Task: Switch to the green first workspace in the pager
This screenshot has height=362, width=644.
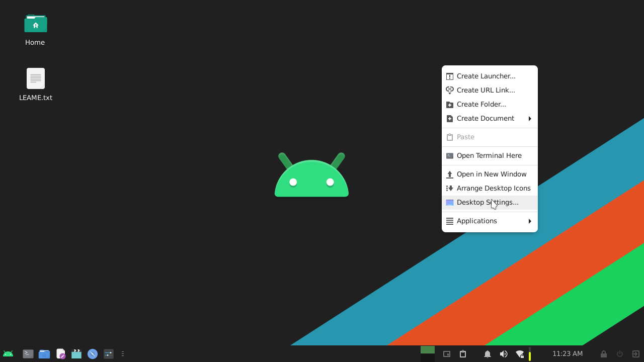Action: [428, 349]
